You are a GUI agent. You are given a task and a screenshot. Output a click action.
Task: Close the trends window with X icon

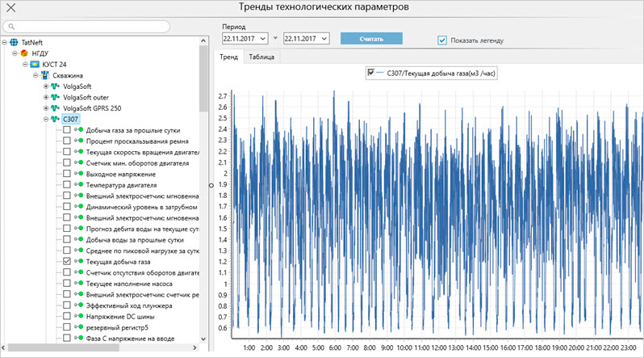pos(11,8)
